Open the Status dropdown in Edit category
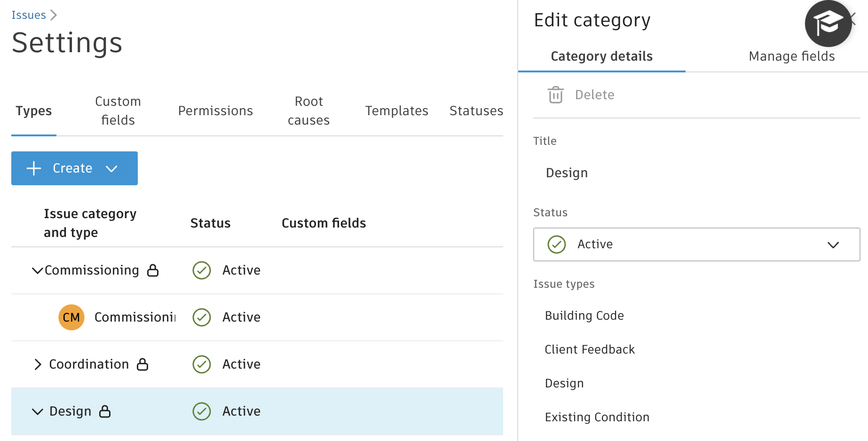The width and height of the screenshot is (868, 441). pyautogui.click(x=696, y=244)
